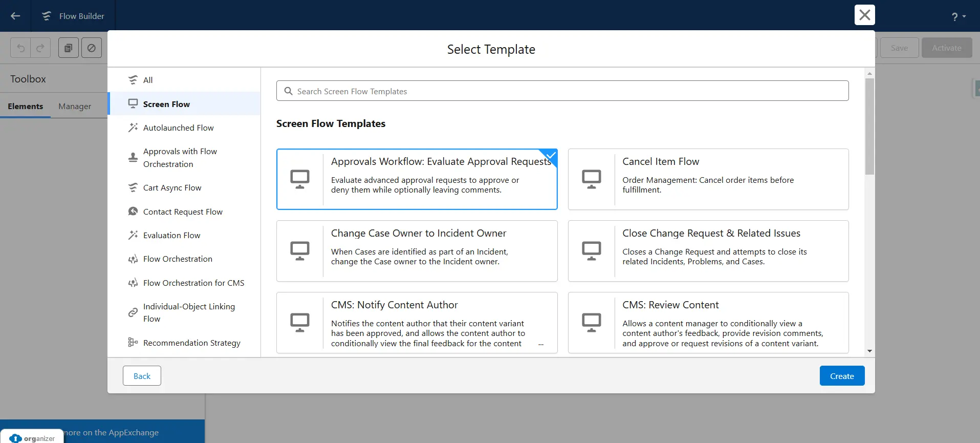Click the Recommendation Strategy icon
Viewport: 980px width, 443px height.
(133, 343)
